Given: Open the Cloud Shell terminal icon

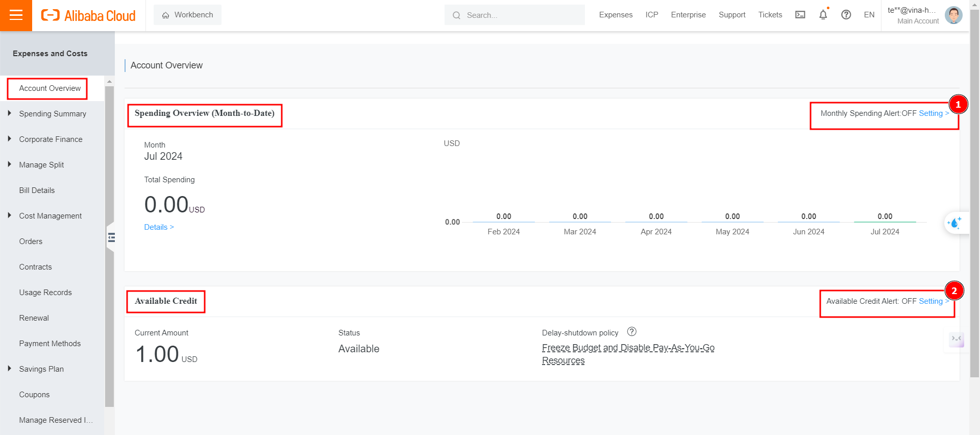Looking at the screenshot, I should pyautogui.click(x=800, y=15).
